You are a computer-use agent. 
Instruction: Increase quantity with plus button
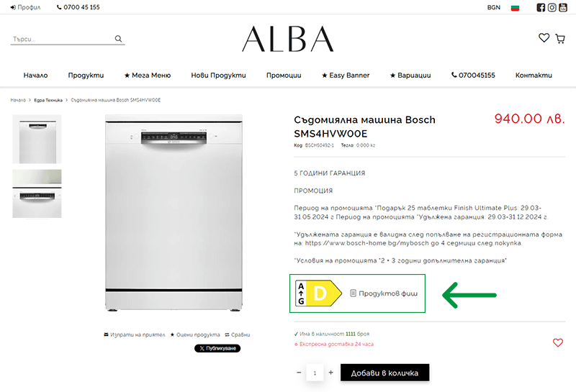[x=331, y=373]
